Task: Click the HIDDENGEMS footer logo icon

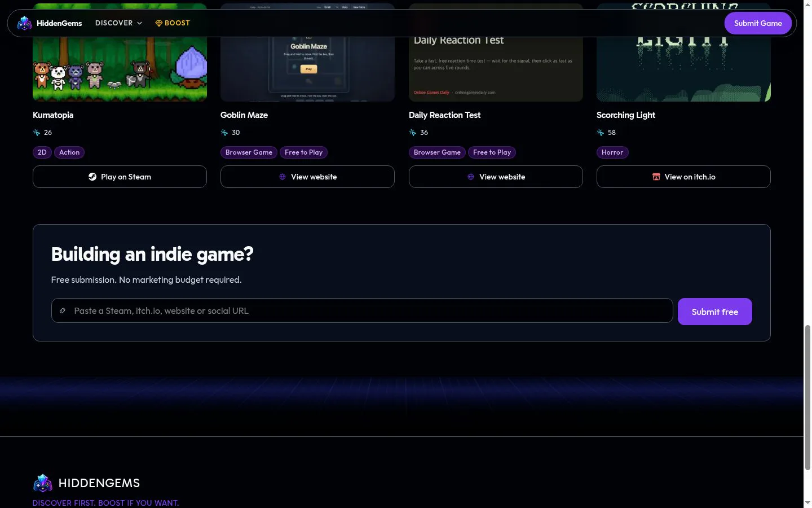Action: [42, 483]
